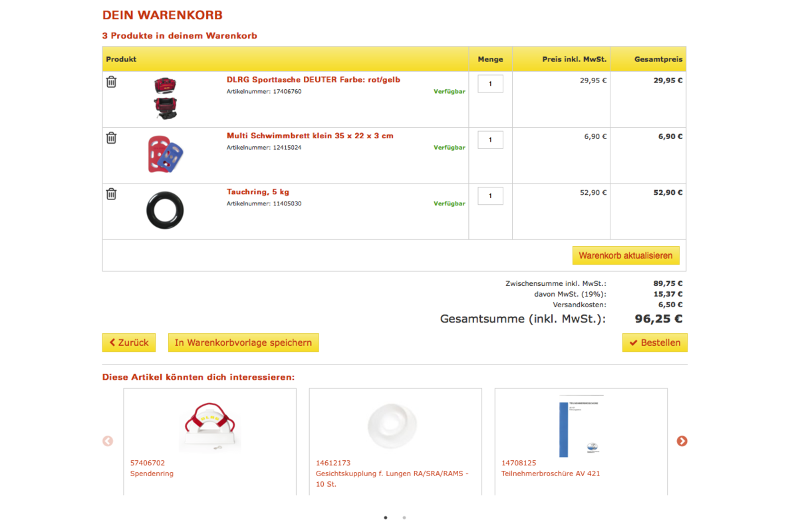Click Versandkosten value 6,50 €

point(670,305)
